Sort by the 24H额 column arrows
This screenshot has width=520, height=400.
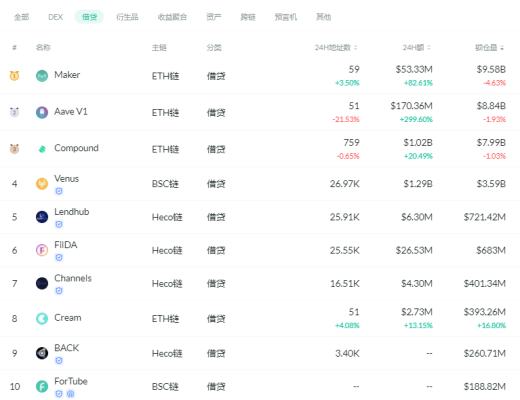[x=429, y=48]
